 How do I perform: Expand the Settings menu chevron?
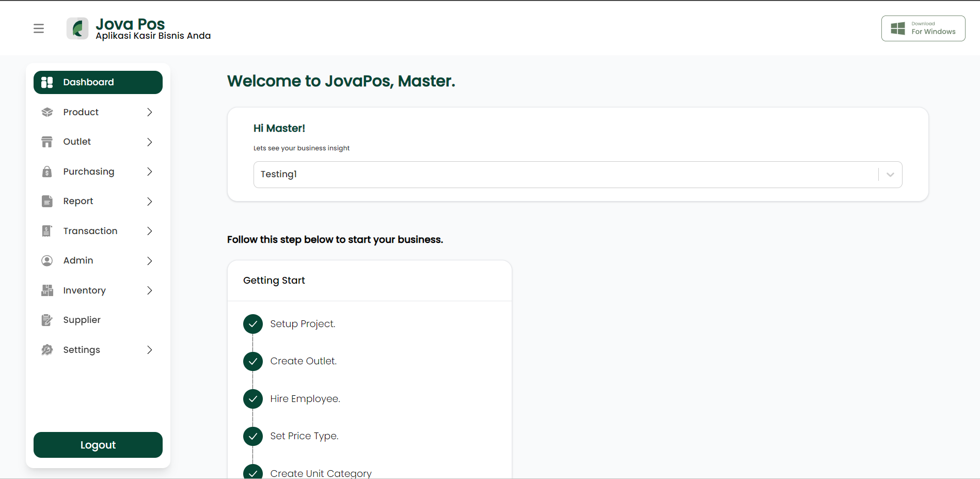coord(150,350)
